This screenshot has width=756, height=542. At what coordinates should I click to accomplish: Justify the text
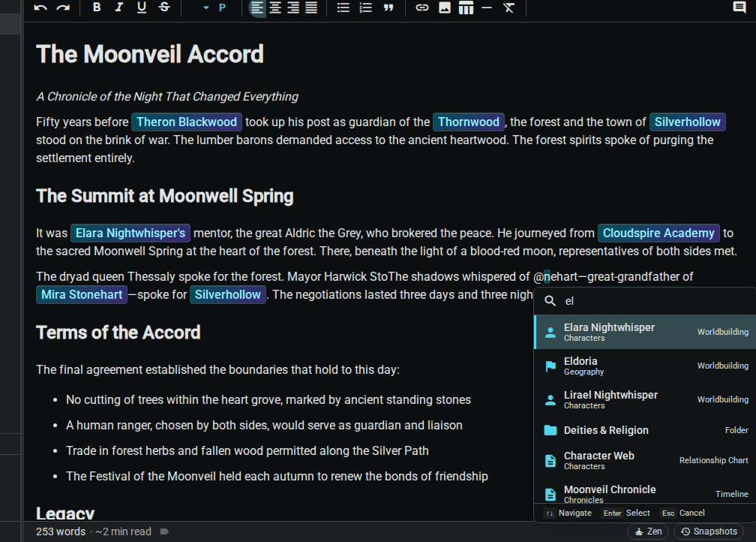[x=311, y=8]
